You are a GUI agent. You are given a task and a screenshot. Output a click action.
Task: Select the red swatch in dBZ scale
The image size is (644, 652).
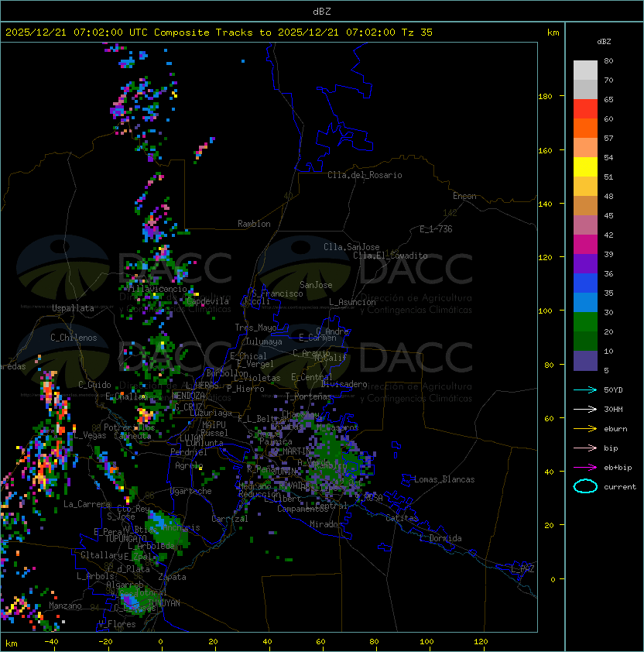tap(585, 109)
